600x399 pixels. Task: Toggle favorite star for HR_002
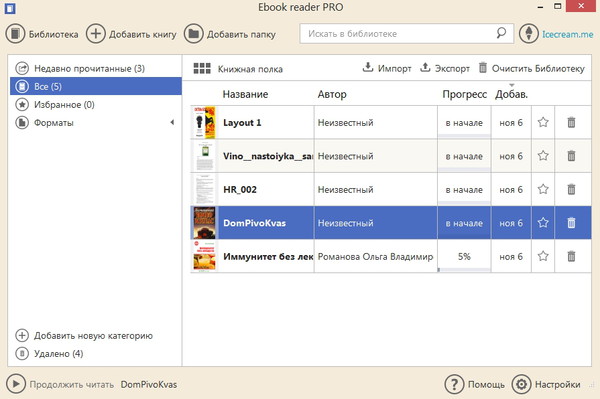543,189
